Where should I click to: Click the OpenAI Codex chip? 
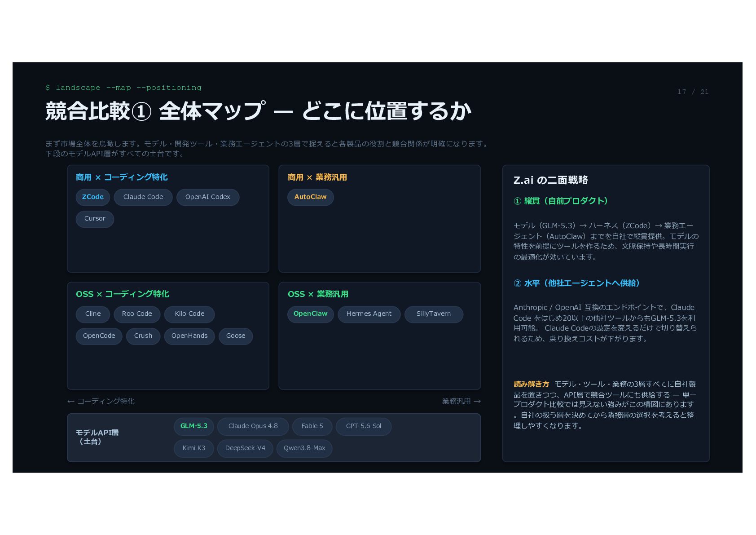[208, 197]
